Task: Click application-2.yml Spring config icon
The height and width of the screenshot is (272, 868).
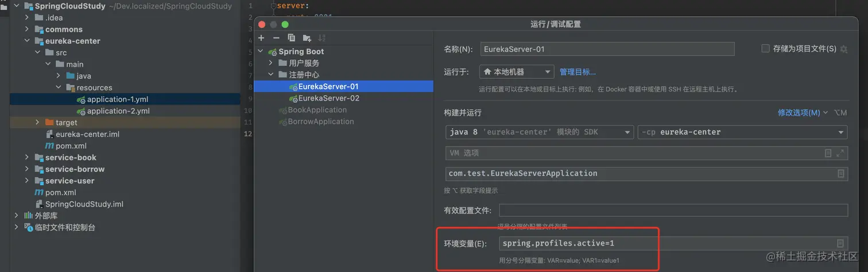Action: 81,111
